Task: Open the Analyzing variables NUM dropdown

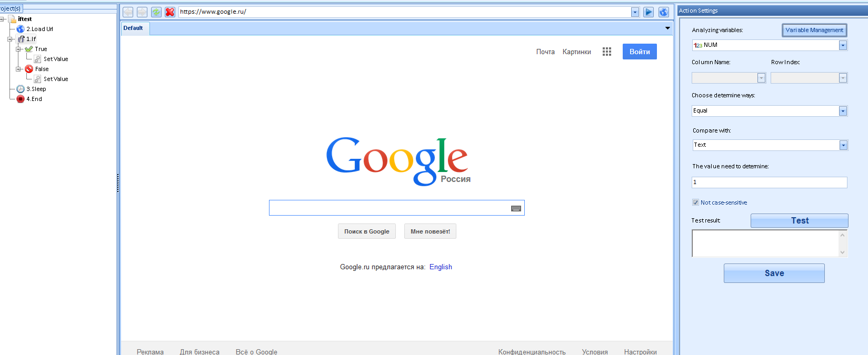Action: (x=843, y=46)
